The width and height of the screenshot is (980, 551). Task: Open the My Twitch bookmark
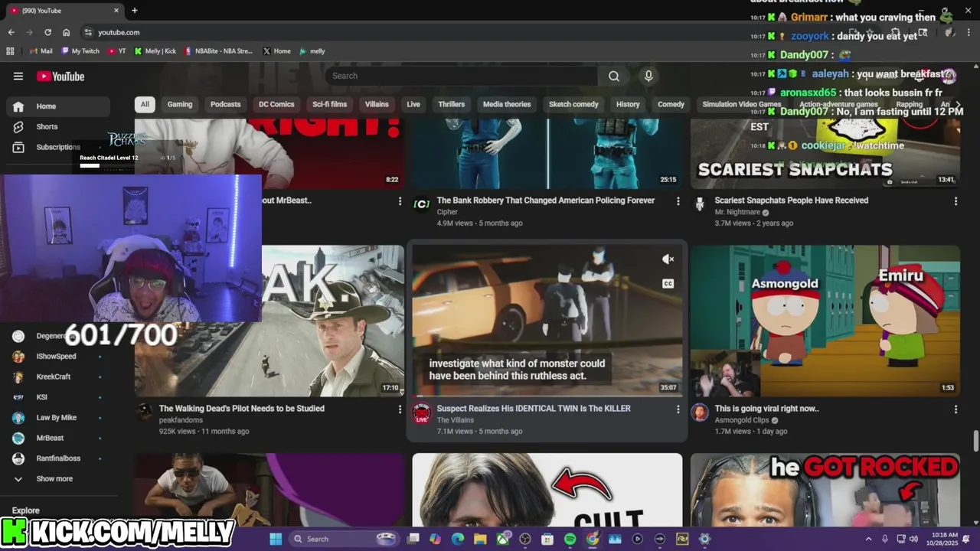pyautogui.click(x=80, y=51)
